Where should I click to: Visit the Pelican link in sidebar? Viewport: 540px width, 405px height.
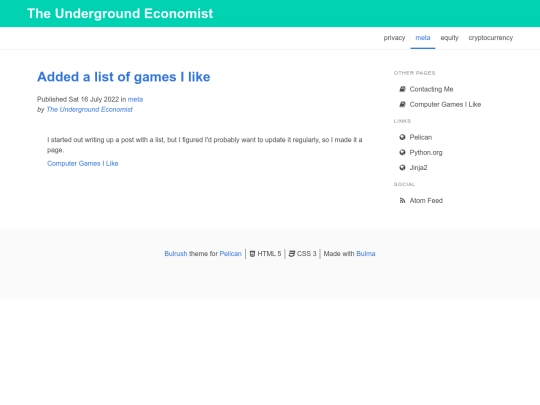tap(420, 137)
